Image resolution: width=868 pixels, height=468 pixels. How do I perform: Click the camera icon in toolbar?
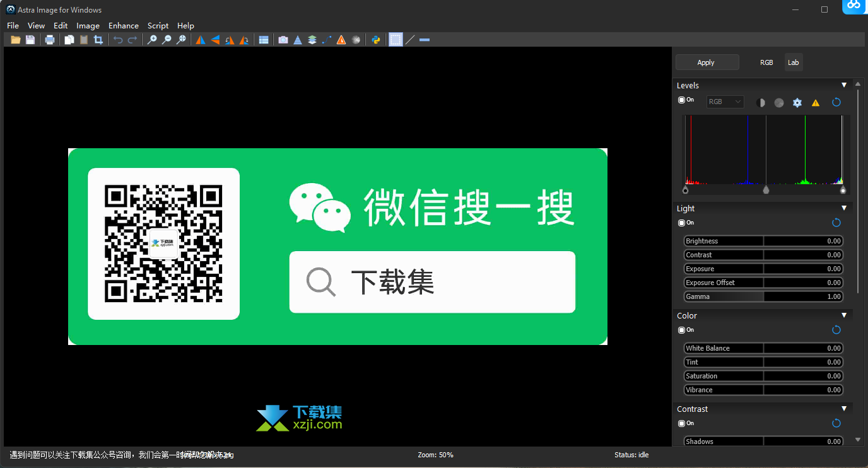pyautogui.click(x=283, y=40)
